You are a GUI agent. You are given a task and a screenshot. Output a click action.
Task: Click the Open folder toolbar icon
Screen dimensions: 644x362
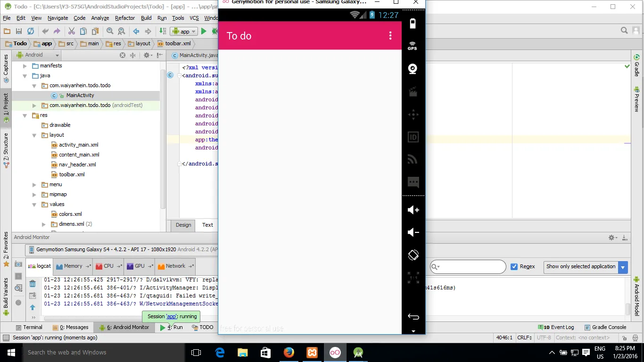tap(7, 31)
